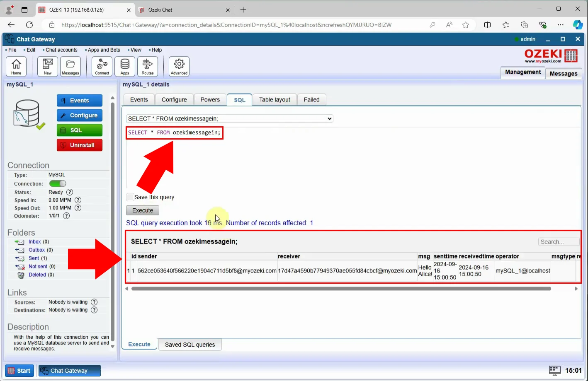Click the Sources help icon
588x381 pixels.
(94, 302)
